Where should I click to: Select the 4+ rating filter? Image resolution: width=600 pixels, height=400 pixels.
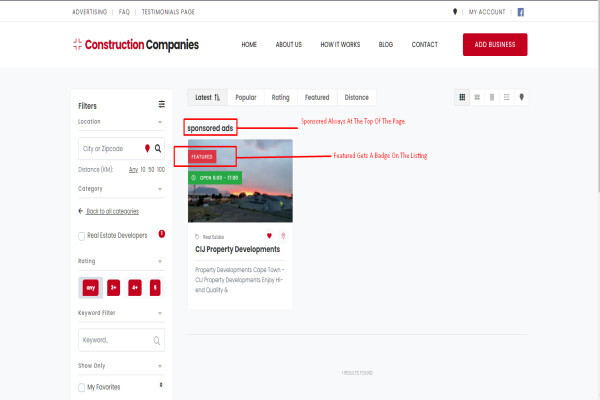pyautogui.click(x=135, y=287)
